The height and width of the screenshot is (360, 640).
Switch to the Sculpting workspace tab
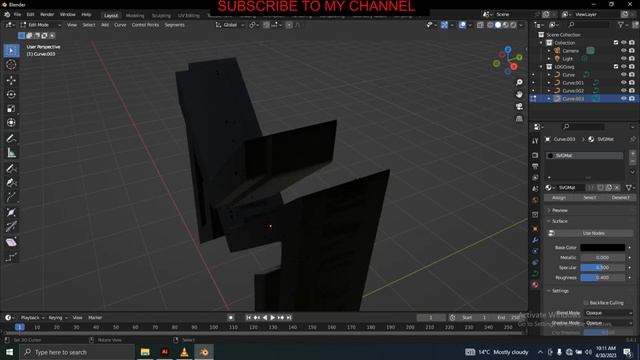coord(161,16)
